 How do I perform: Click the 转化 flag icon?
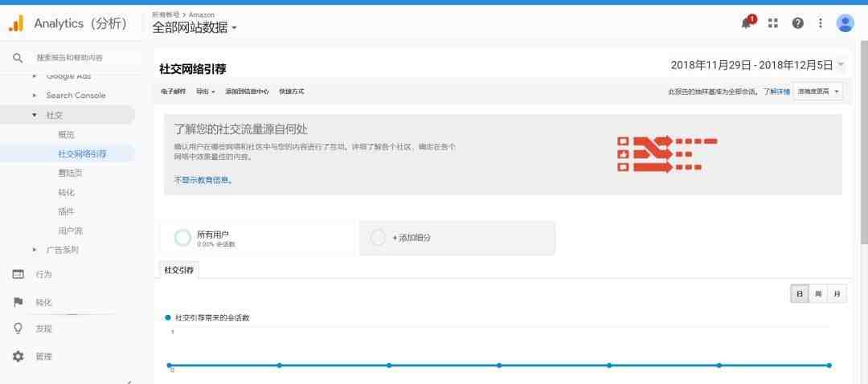18,302
